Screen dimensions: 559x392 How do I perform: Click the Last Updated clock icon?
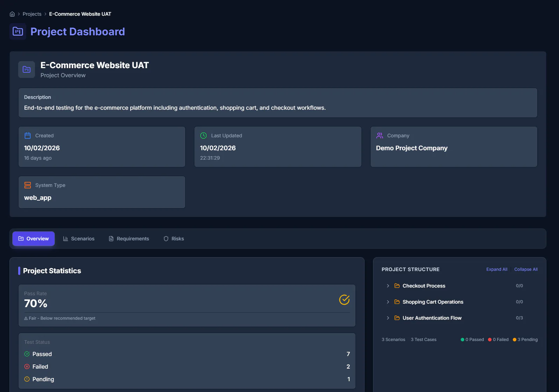click(203, 136)
